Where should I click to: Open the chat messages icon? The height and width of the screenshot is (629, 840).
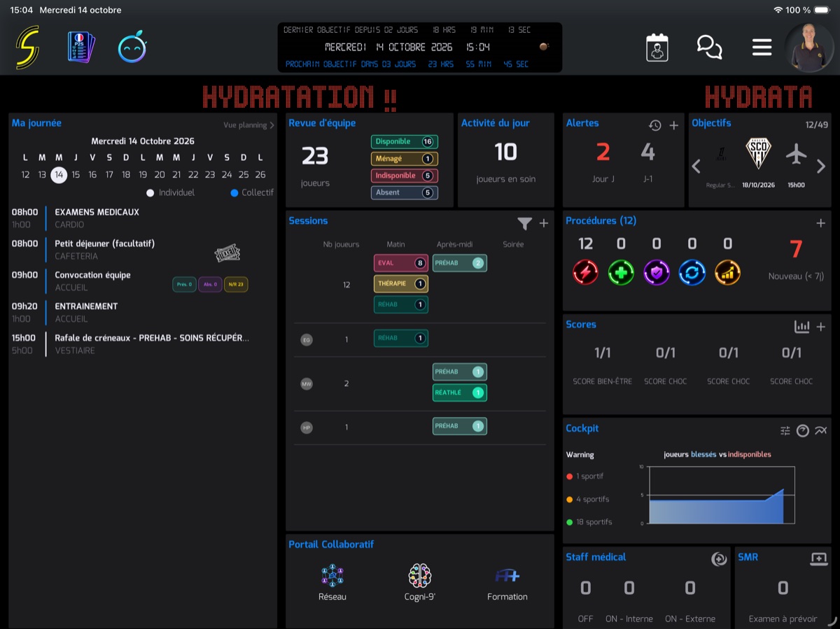coord(709,48)
